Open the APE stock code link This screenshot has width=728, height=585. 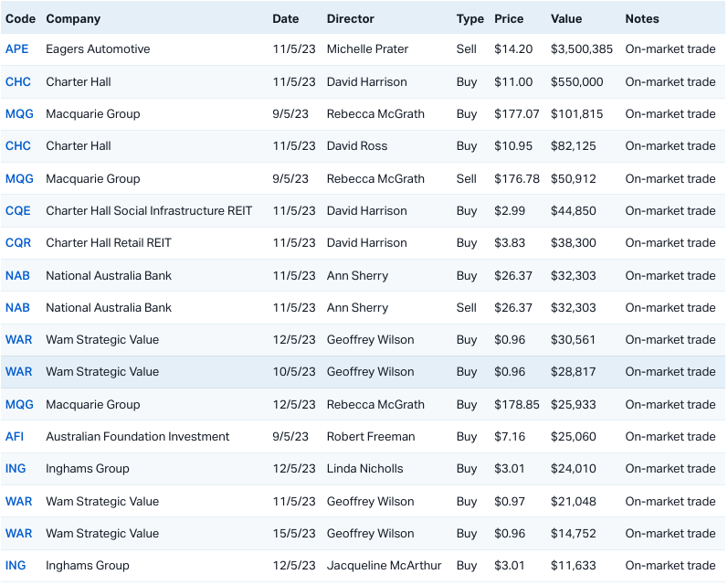click(x=17, y=49)
